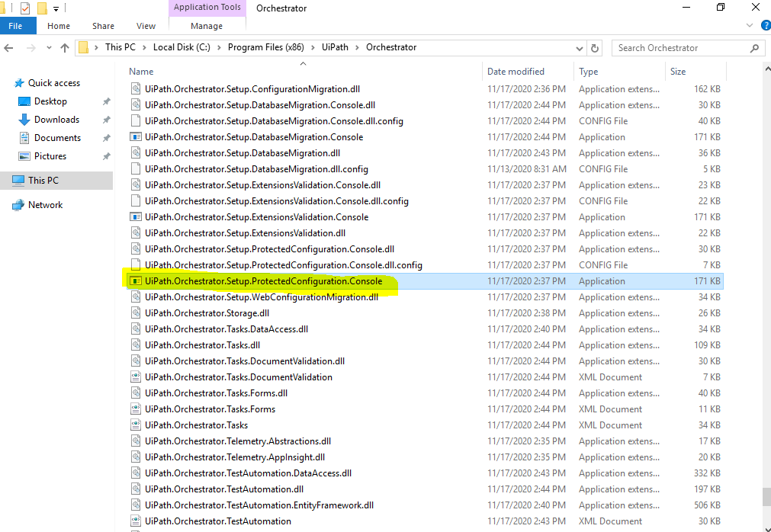The height and width of the screenshot is (532, 771).
Task: Sort by Date modified column header
Action: 516,72
